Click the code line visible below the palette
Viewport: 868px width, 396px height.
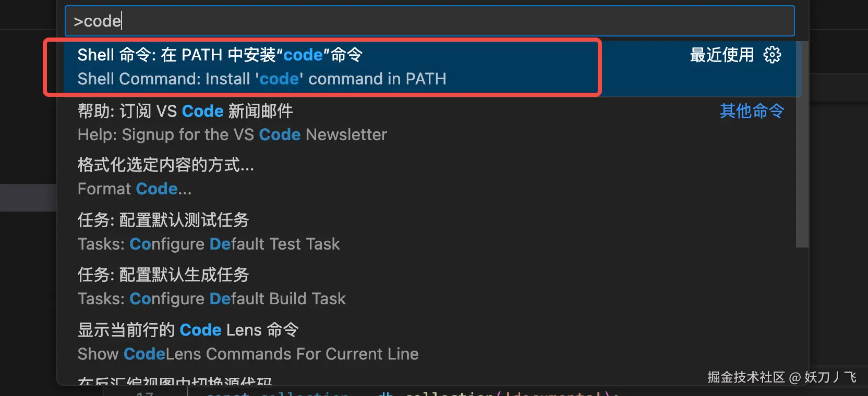coord(407,393)
